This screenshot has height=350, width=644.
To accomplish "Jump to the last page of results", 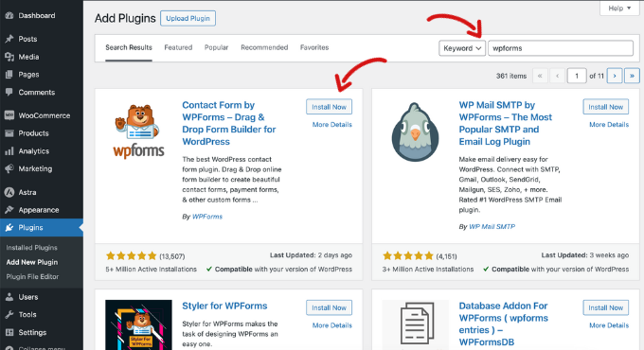I will click(632, 76).
